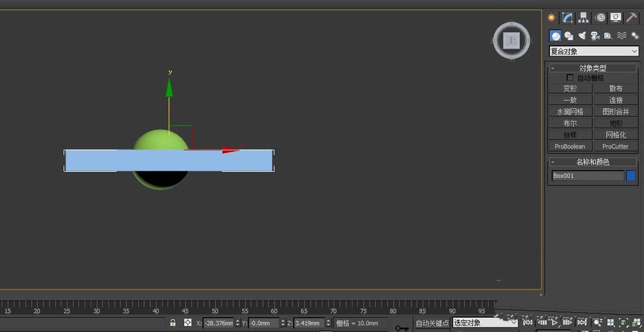Viewport: 644px width, 332px height.
Task: Open the Motion panel tab
Action: click(x=600, y=18)
